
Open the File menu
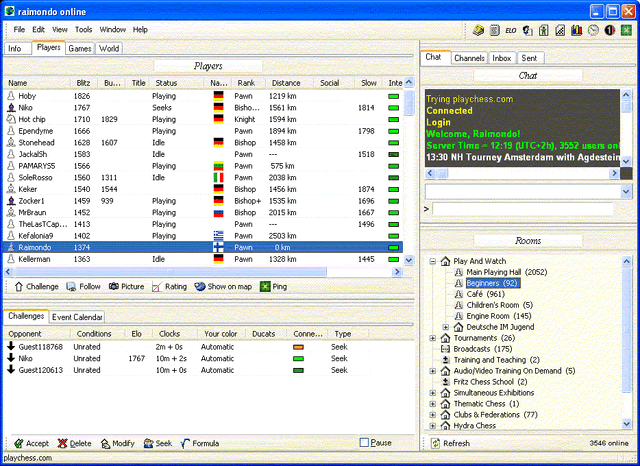click(x=19, y=29)
